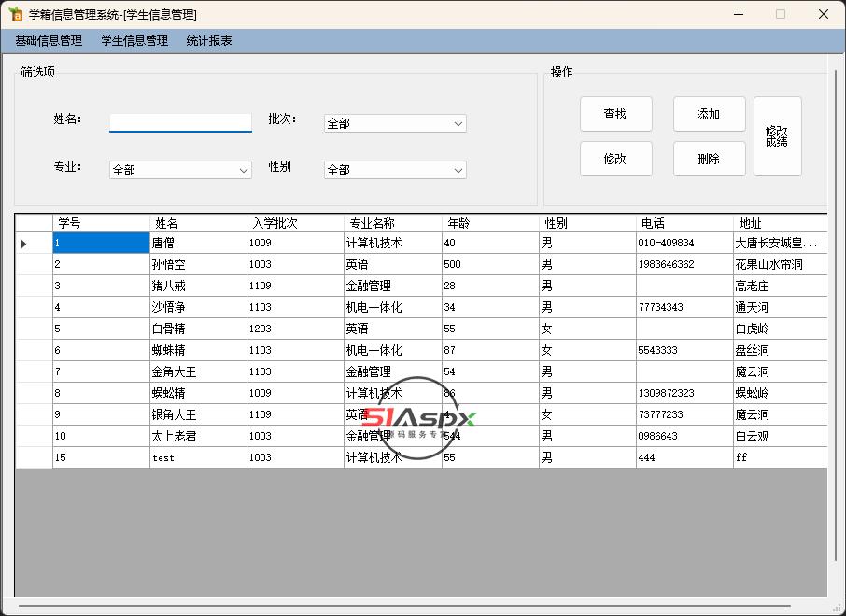846x616 pixels.
Task: Sort by the 电话 column header
Action: [684, 223]
